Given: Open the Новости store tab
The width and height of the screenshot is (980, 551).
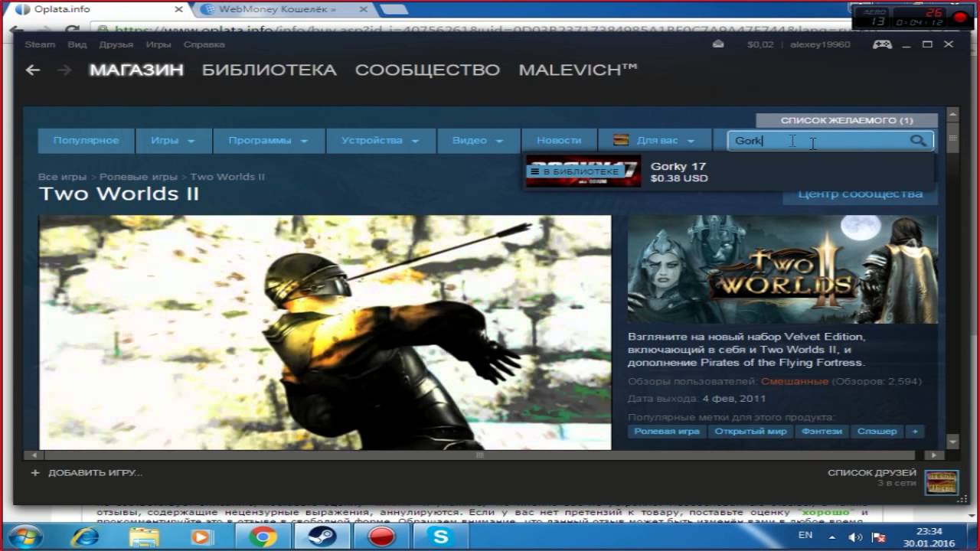Looking at the screenshot, I should (559, 141).
